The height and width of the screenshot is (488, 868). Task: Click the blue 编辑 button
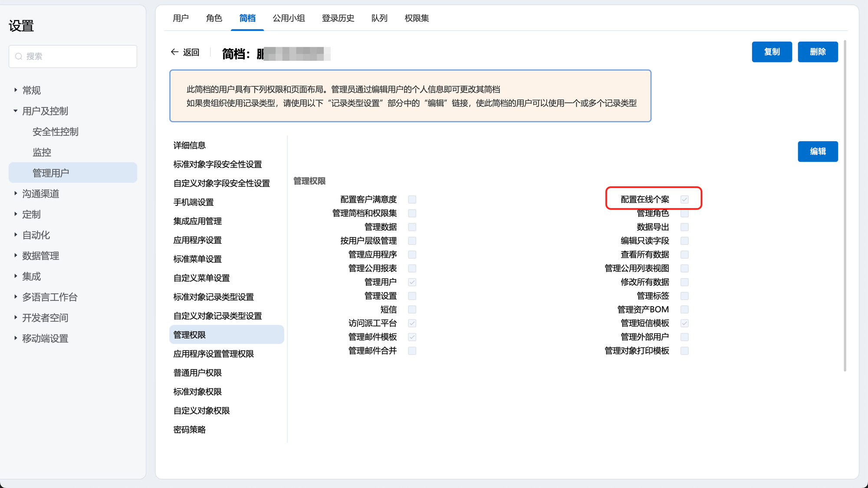click(x=818, y=152)
